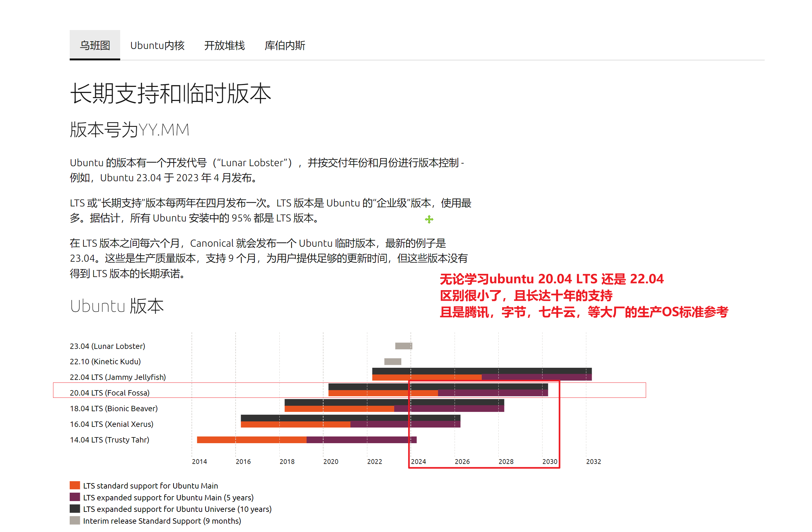Open the 开放堆栈 tab
Image resolution: width=812 pixels, height=532 pixels.
coord(224,45)
